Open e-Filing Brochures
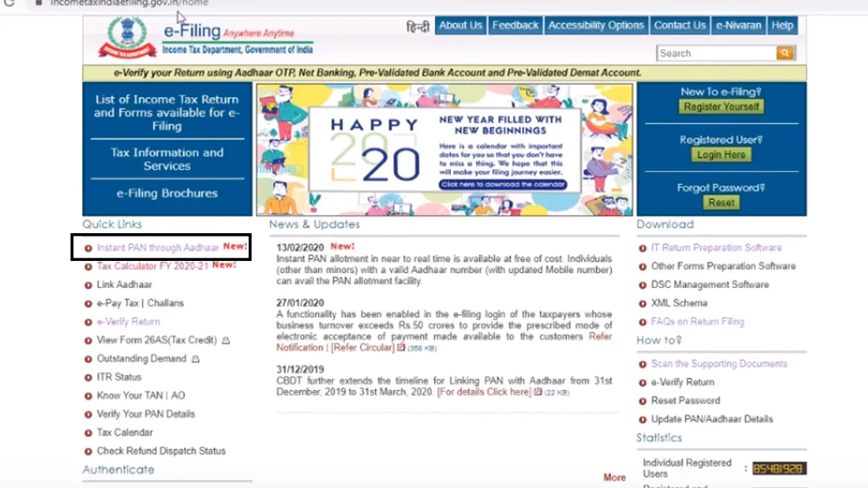The height and width of the screenshot is (488, 868). pos(167,193)
